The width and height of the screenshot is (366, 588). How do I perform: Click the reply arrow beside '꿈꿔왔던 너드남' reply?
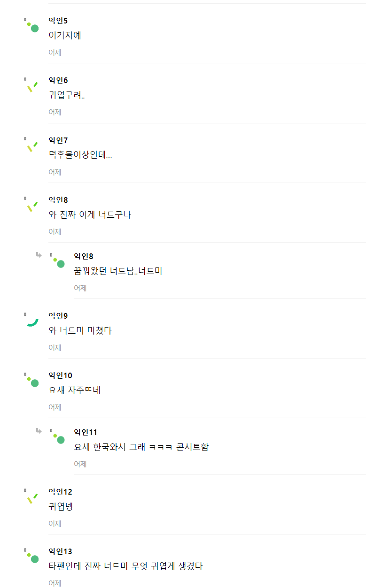point(39,255)
